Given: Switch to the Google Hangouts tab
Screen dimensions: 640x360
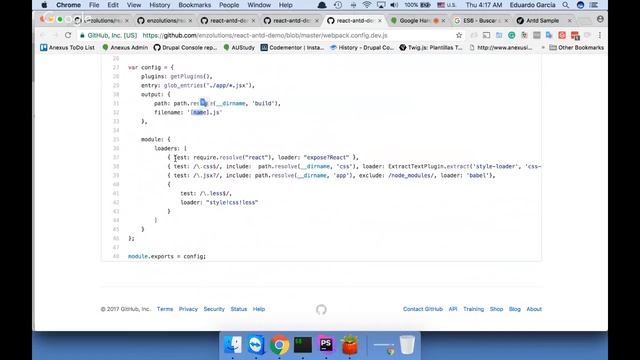Looking at the screenshot, I should coord(416,20).
